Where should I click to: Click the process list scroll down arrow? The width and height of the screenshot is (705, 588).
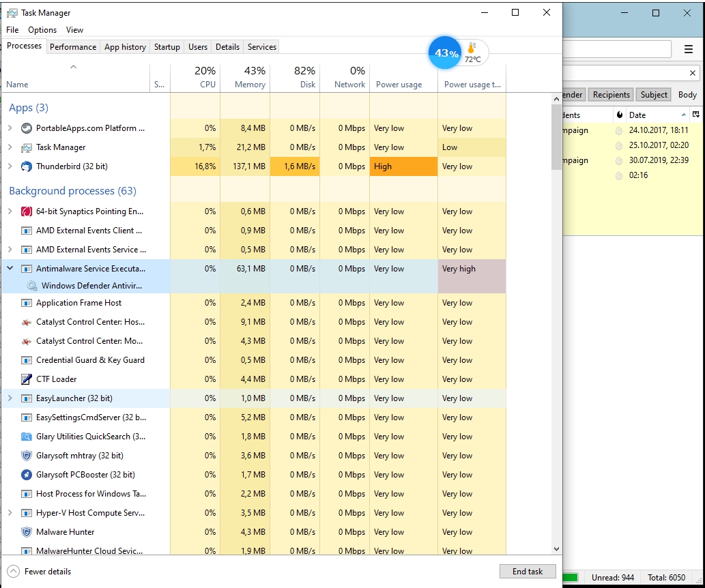[556, 549]
